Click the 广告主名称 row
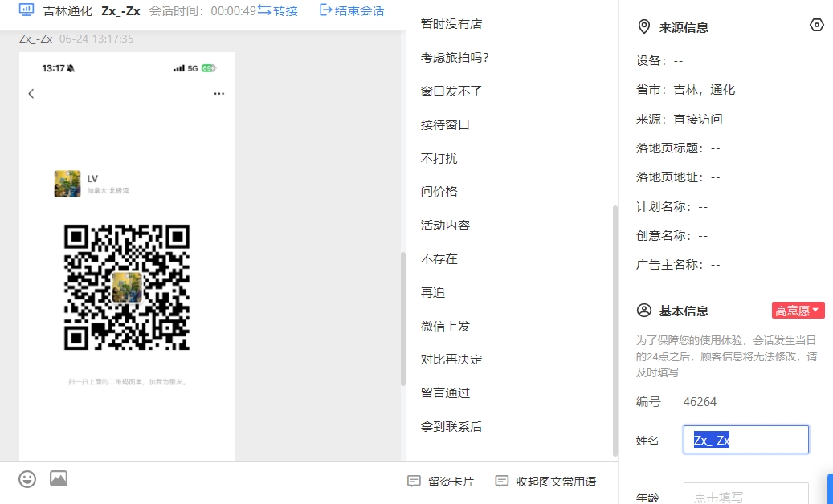 click(678, 265)
